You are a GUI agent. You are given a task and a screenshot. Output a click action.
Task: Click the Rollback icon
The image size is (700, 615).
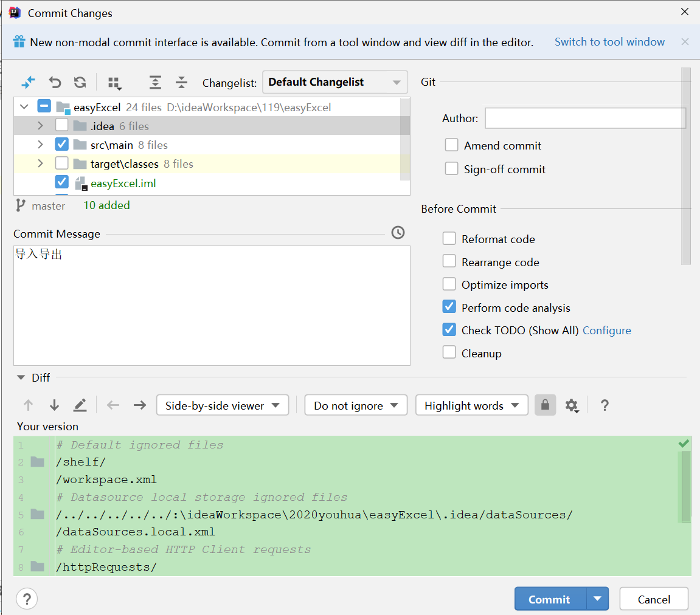click(55, 83)
